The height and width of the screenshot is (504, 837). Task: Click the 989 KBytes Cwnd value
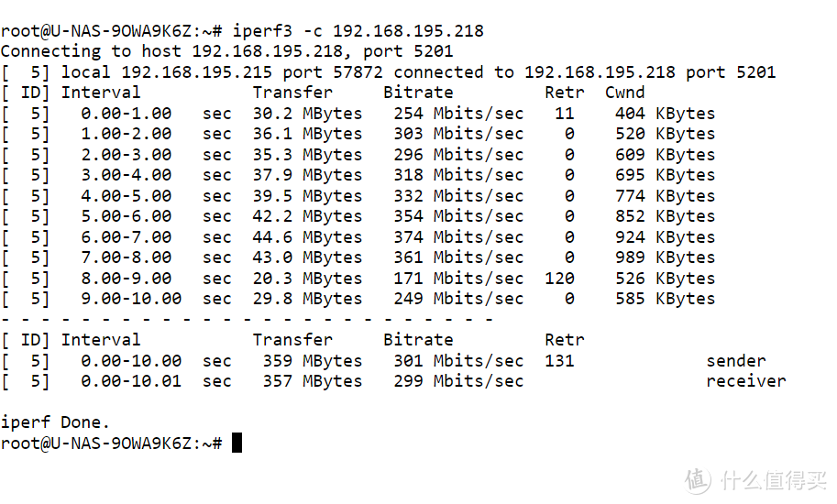pyautogui.click(x=665, y=257)
